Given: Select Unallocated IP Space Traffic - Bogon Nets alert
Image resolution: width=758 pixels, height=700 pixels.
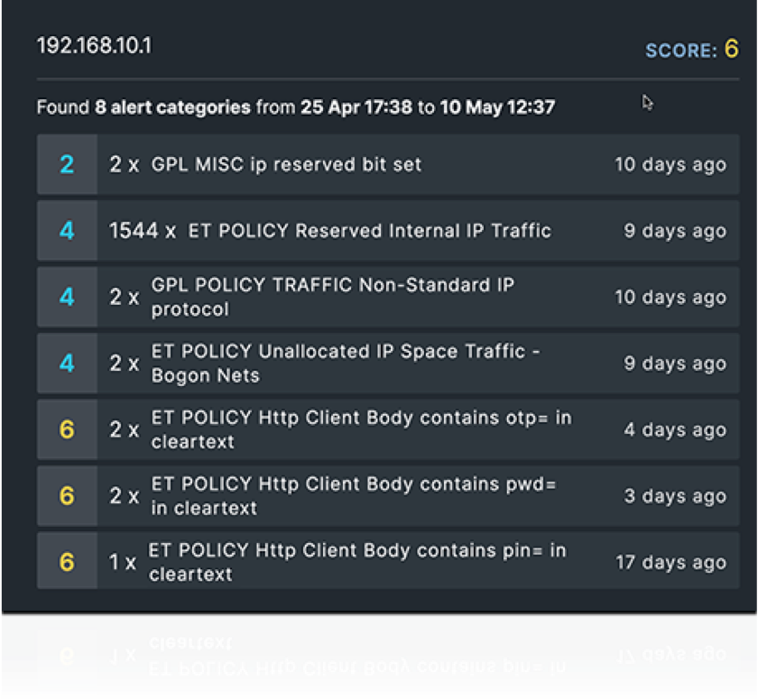Looking at the screenshot, I should click(345, 364).
